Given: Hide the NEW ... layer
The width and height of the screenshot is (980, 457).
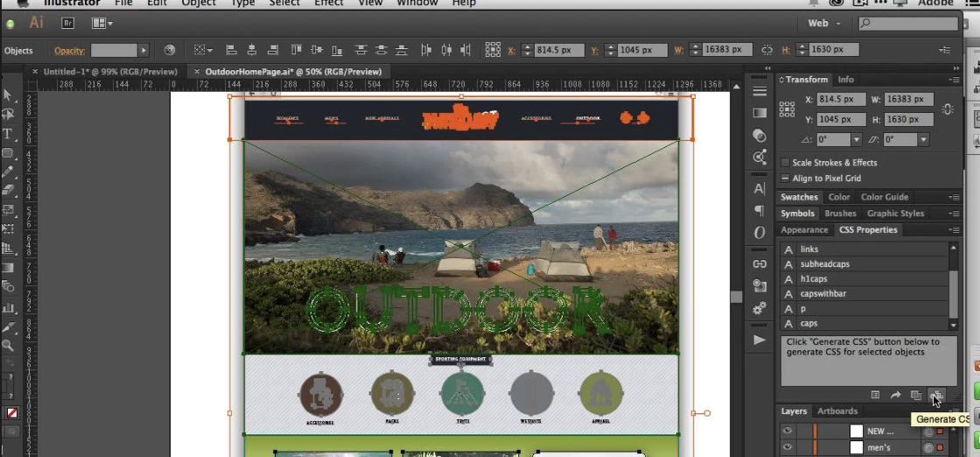Looking at the screenshot, I should coord(787,431).
